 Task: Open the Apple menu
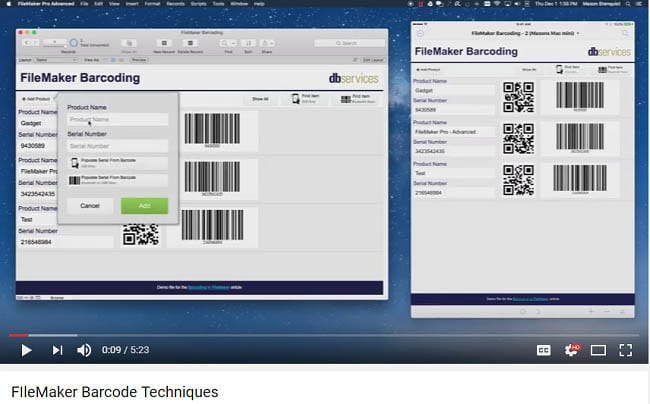8,4
